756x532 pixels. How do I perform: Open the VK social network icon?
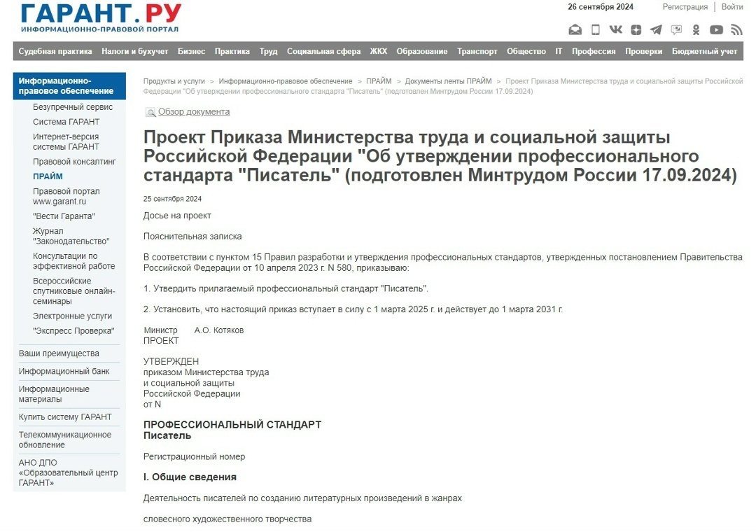(616, 30)
